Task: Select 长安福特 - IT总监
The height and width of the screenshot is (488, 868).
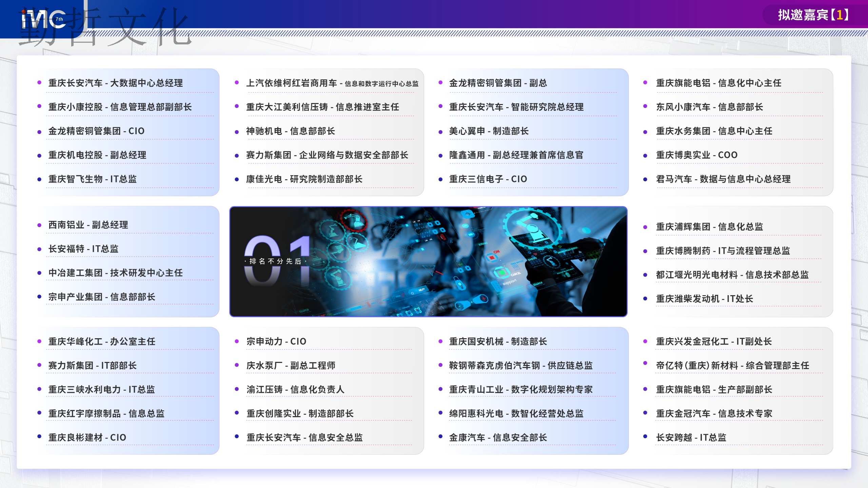Action: click(83, 249)
